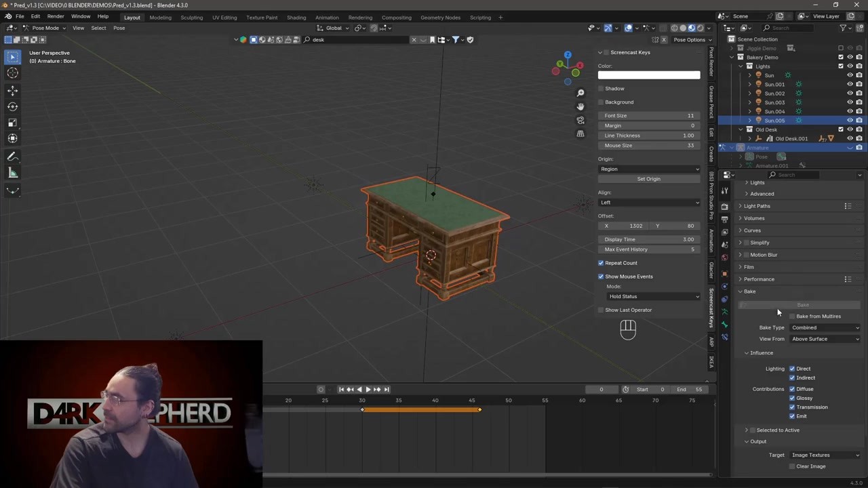
Task: Select the Rotate tool in left toolbar
Action: [x=12, y=106]
